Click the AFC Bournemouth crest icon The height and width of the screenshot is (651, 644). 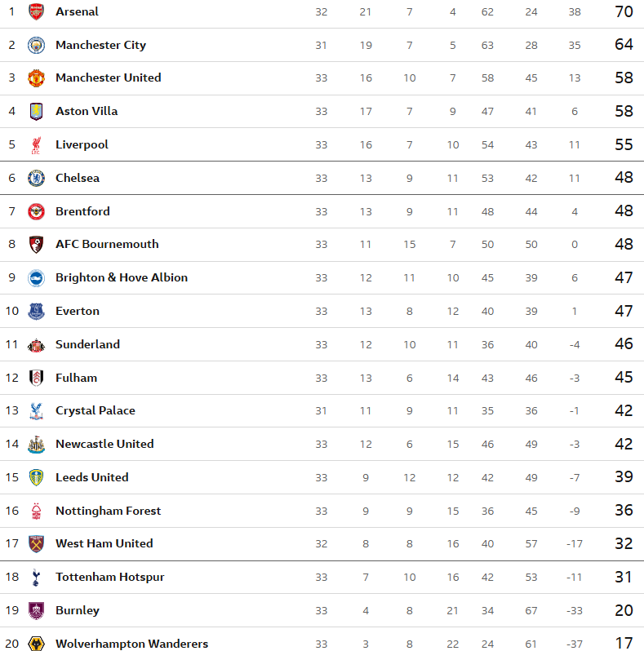click(x=36, y=245)
